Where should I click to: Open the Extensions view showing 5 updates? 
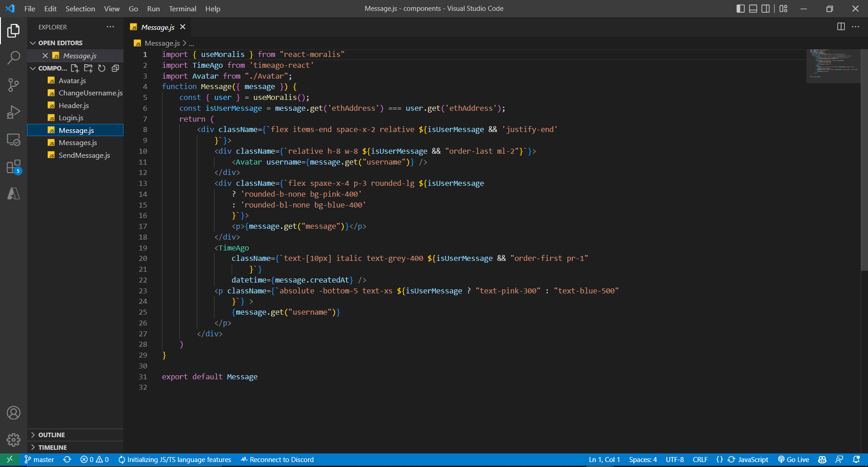point(14,166)
